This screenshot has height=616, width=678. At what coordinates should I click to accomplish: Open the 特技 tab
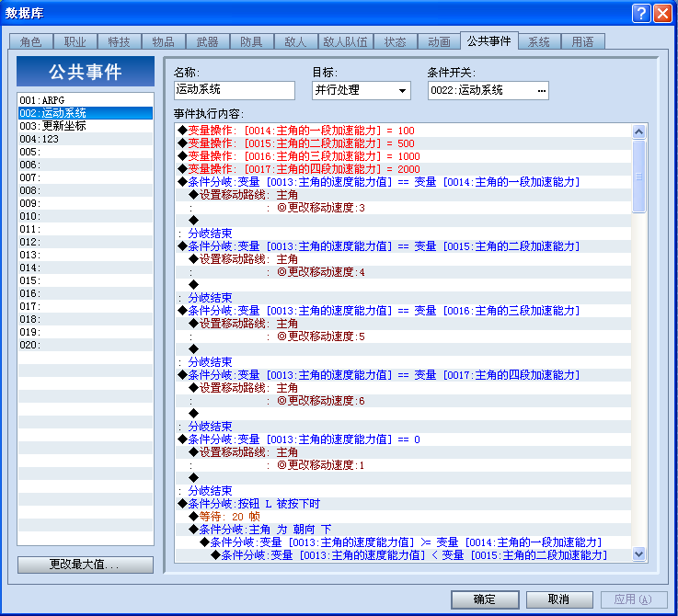pos(119,42)
